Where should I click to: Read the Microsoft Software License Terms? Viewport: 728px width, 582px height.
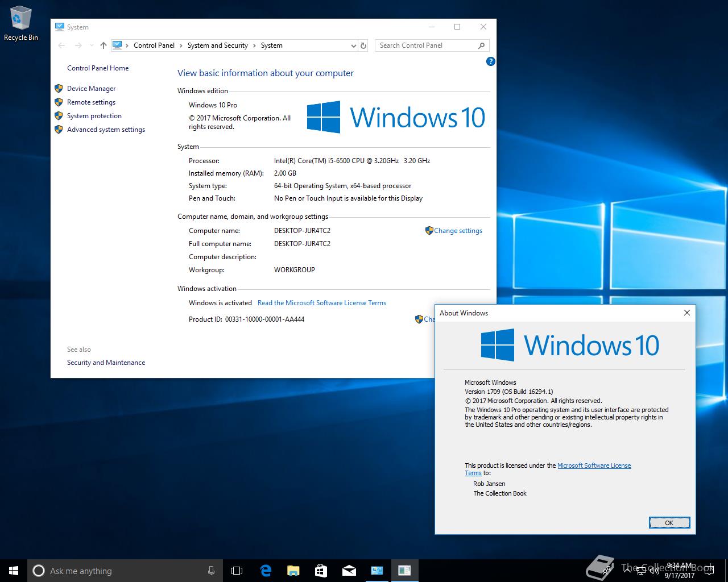click(321, 303)
